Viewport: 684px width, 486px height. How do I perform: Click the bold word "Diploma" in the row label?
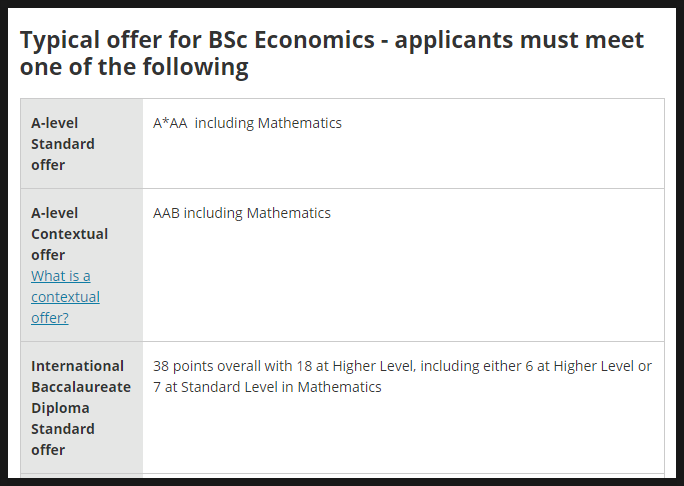pos(60,408)
